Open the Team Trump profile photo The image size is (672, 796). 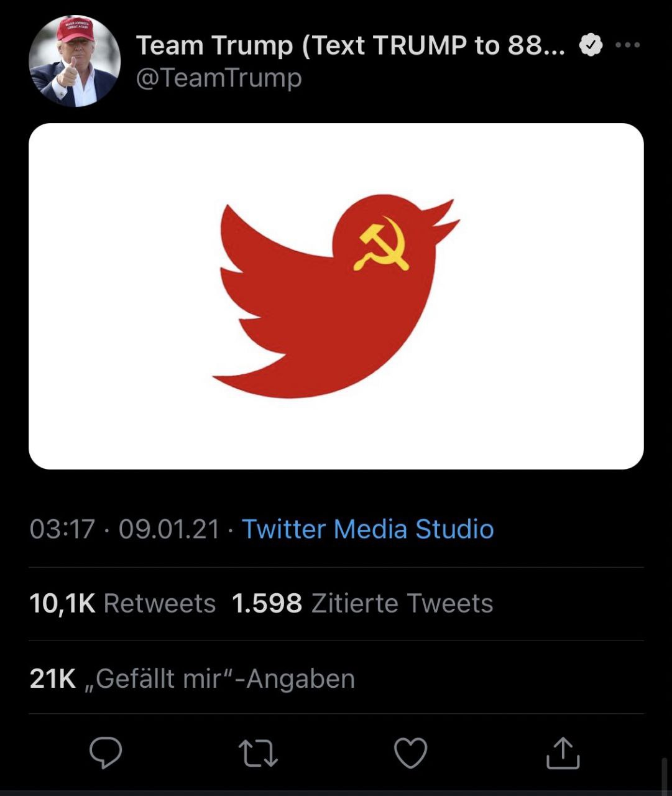pyautogui.click(x=75, y=62)
